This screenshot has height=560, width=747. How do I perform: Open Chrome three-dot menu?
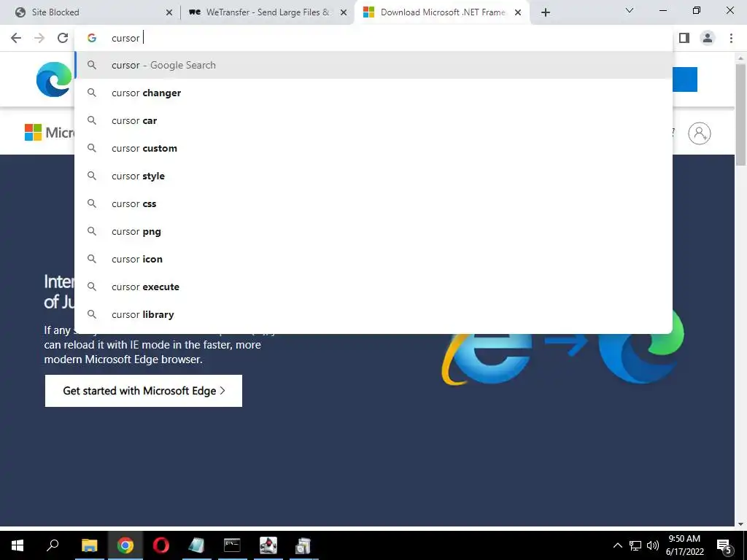click(x=731, y=38)
